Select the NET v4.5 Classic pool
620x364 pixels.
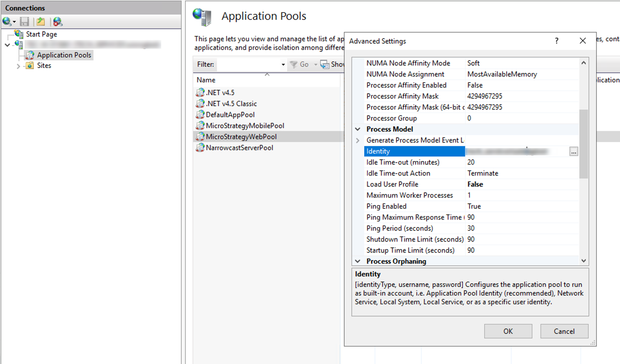pos(231,103)
